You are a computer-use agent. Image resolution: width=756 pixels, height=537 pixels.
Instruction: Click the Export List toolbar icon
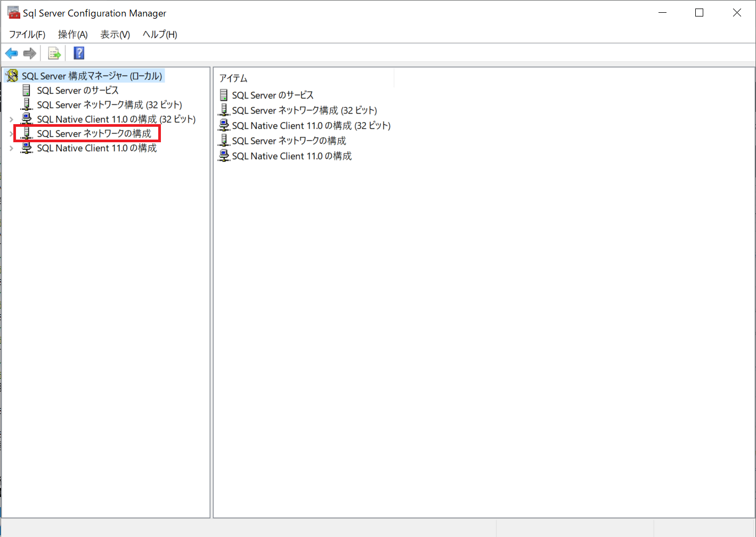tap(54, 53)
